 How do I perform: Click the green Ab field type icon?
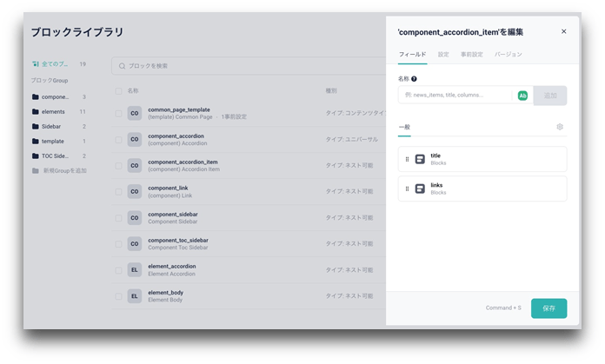click(522, 96)
